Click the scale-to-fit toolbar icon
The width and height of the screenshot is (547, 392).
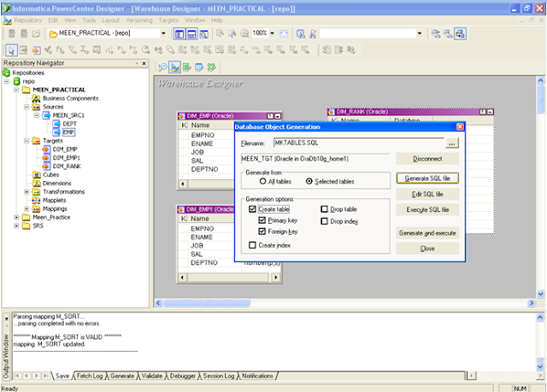tap(285, 34)
